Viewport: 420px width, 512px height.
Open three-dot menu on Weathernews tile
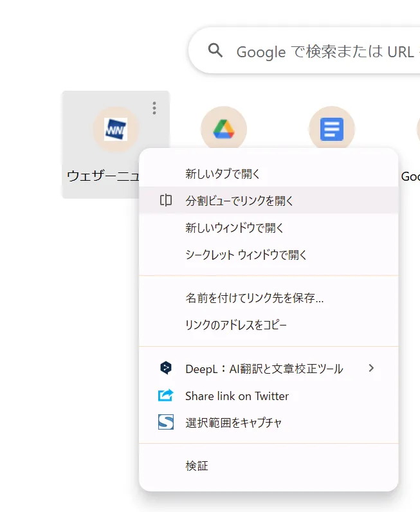[x=154, y=108]
